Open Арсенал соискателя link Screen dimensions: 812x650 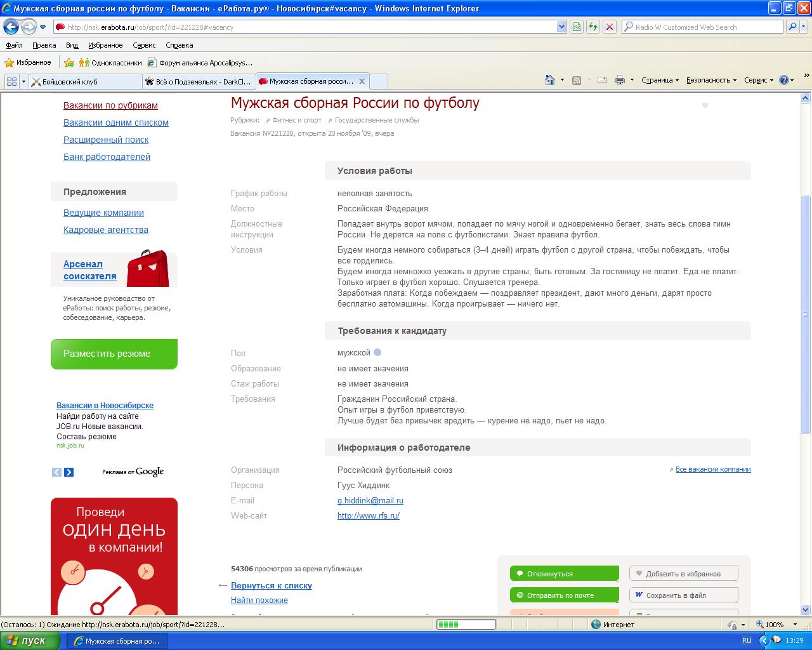[x=90, y=270]
